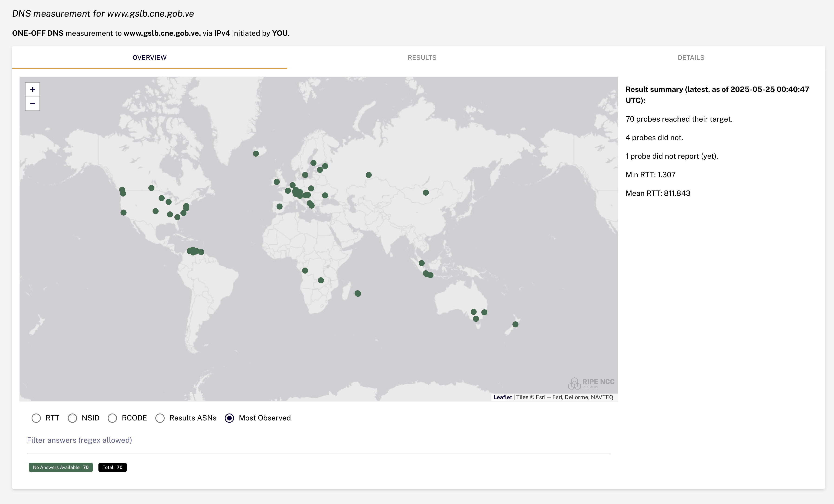Click the Total 70 badge
Viewport: 834px width, 504px height.
click(x=112, y=468)
